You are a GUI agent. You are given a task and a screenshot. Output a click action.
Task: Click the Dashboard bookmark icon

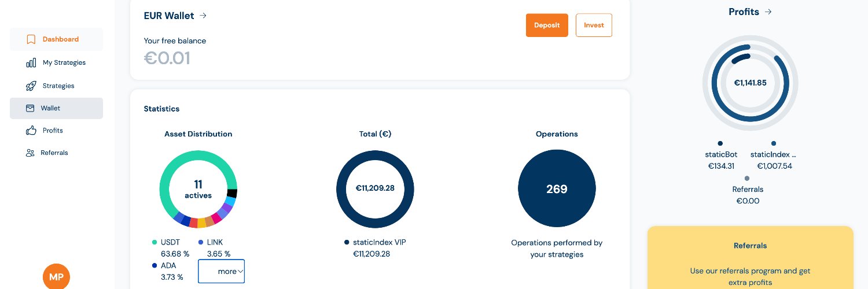[31, 39]
